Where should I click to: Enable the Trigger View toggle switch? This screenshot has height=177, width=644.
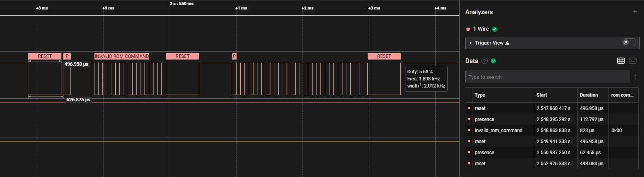[628, 42]
